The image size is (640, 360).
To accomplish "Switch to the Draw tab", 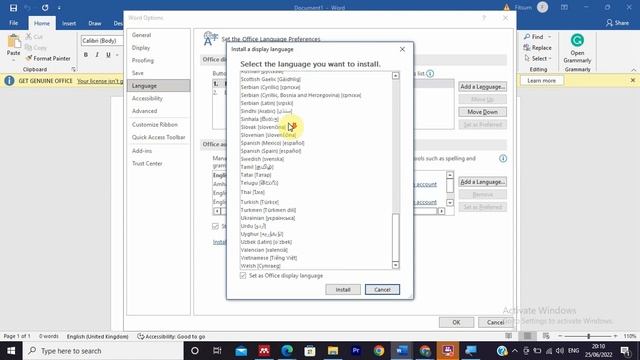I will tap(95, 23).
